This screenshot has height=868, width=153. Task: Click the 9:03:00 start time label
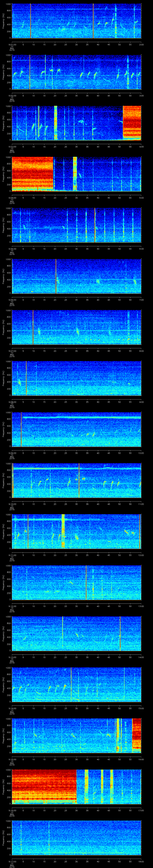pyautogui.click(x=12, y=147)
